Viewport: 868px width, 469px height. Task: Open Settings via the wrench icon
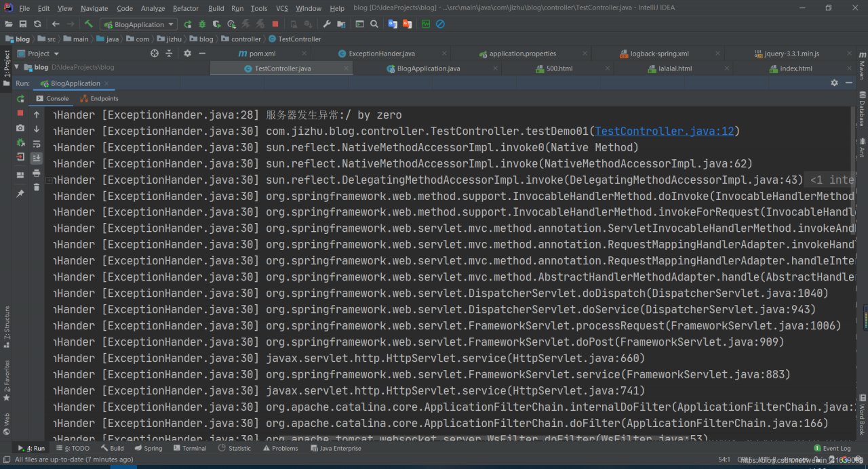(327, 24)
